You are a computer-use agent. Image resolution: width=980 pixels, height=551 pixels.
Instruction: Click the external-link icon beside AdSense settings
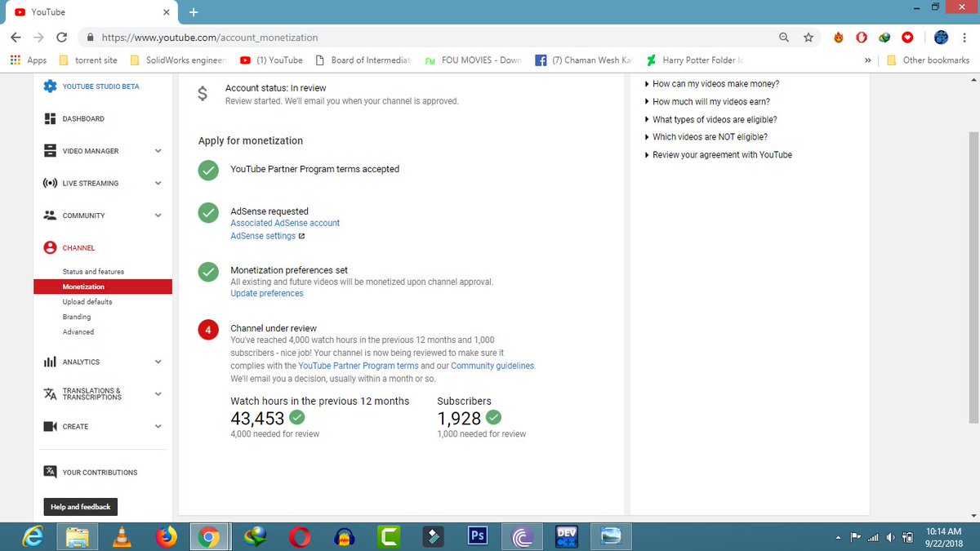click(301, 236)
